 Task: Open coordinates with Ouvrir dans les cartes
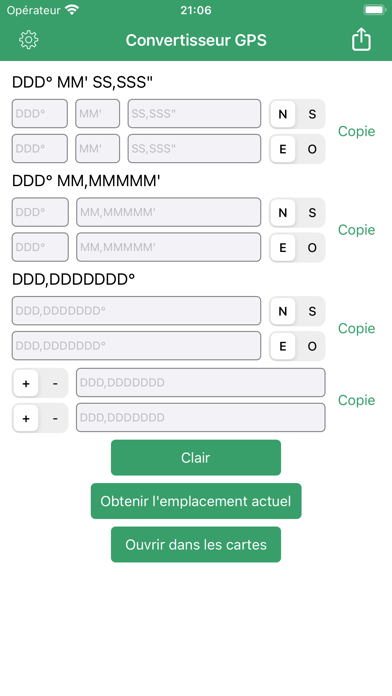[x=196, y=544]
